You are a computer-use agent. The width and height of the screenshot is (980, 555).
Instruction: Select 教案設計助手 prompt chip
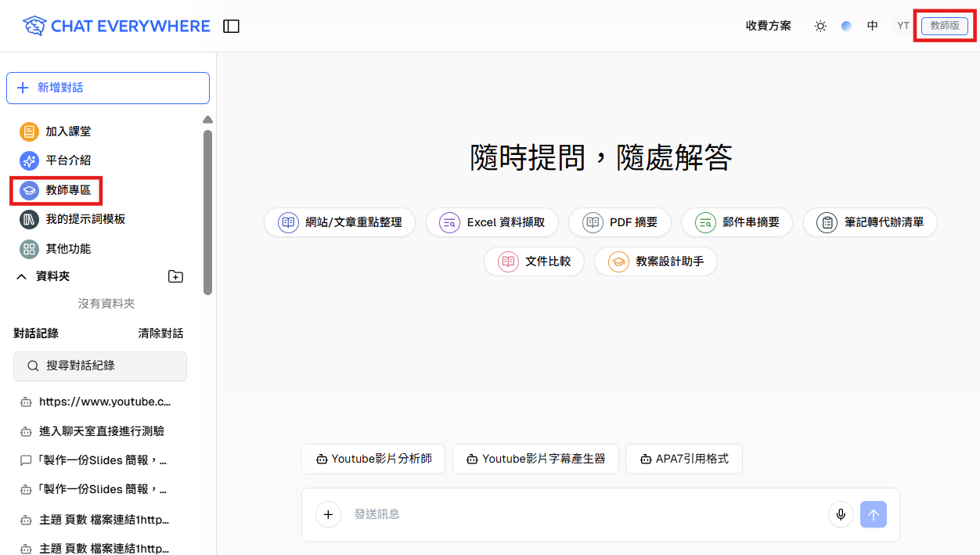[656, 261]
